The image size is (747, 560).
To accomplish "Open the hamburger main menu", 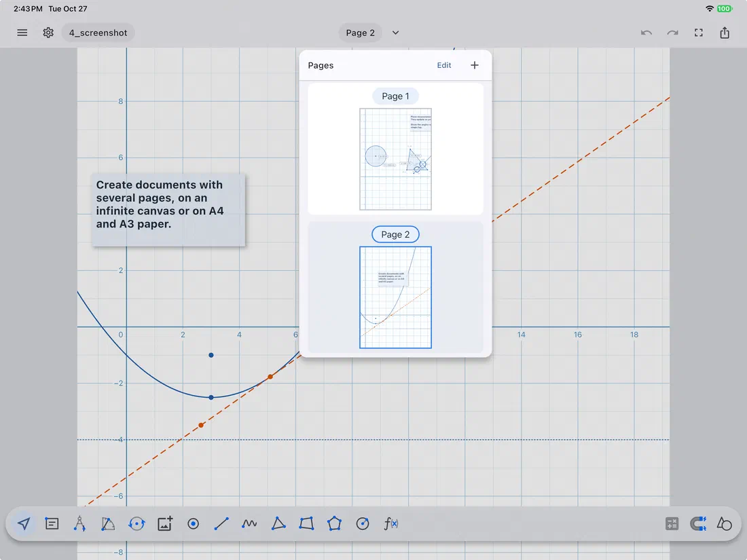I will [x=22, y=33].
